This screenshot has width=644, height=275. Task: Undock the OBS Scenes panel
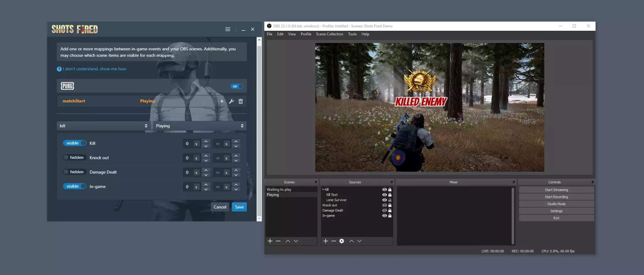(316, 182)
